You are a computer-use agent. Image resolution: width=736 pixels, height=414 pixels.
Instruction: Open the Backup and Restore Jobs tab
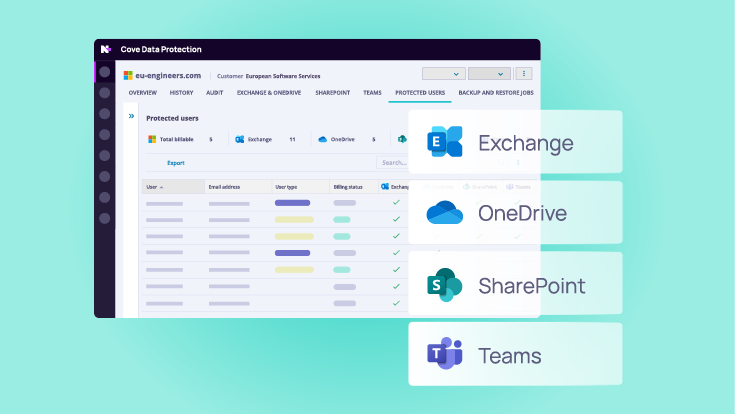point(496,93)
